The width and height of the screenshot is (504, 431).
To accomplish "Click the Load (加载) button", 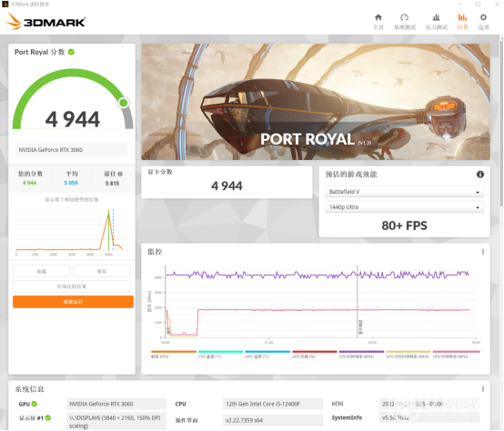I will point(42,271).
